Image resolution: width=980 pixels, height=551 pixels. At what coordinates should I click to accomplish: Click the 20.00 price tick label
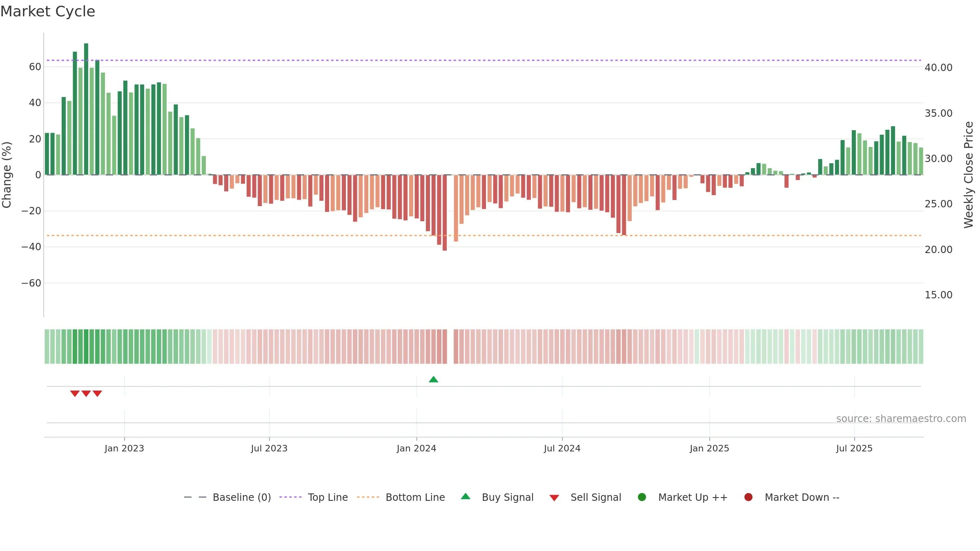[938, 249]
